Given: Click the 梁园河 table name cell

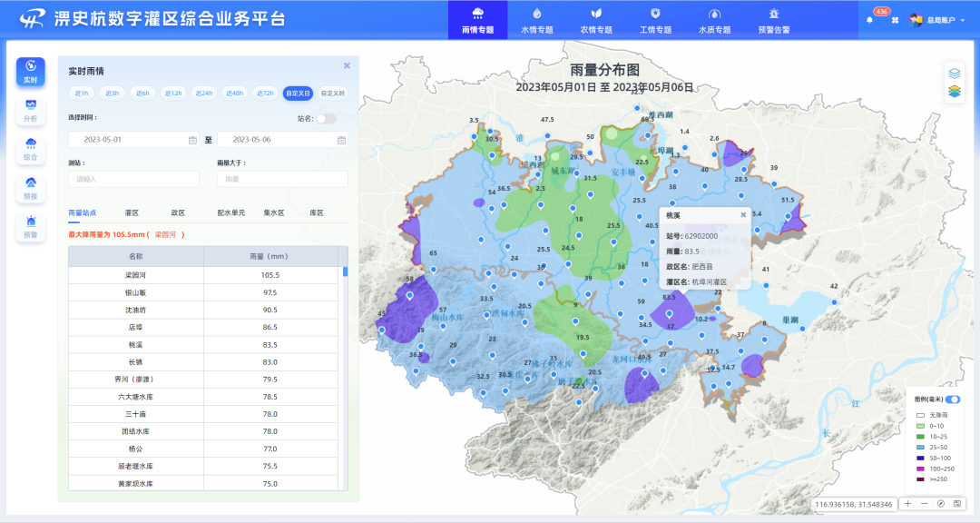Looking at the screenshot, I should 135,275.
